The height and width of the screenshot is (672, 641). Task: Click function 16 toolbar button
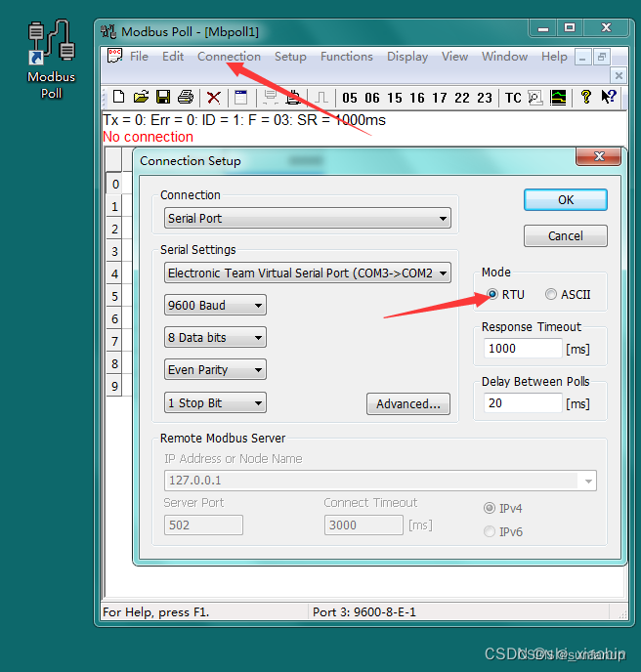point(417,98)
